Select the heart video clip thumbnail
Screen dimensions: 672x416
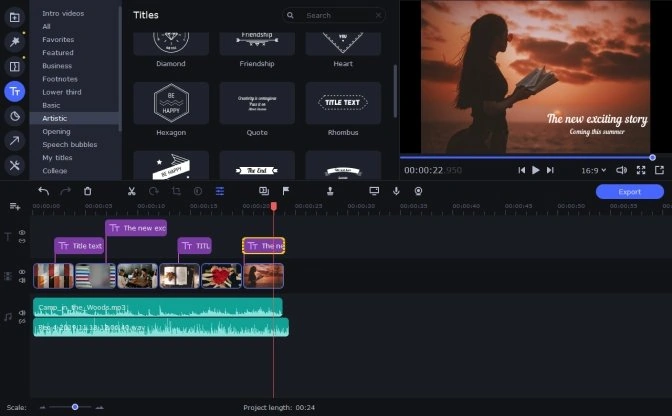tap(222, 275)
